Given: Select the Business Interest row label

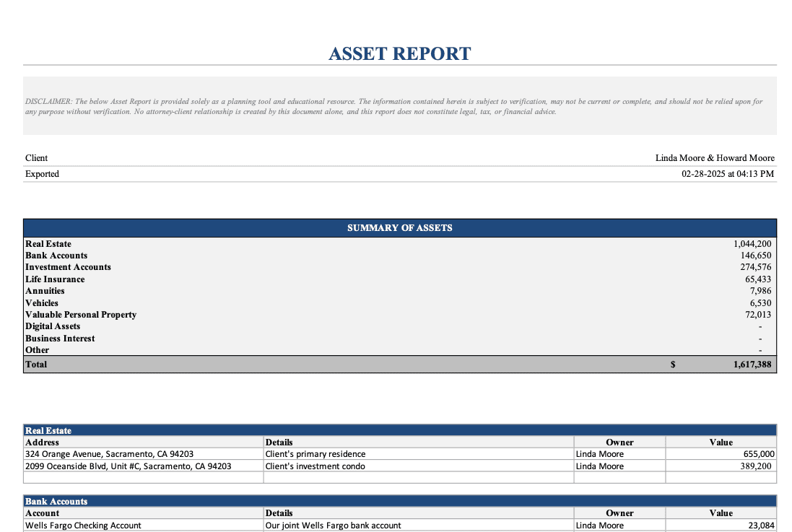Looking at the screenshot, I should (60, 339).
